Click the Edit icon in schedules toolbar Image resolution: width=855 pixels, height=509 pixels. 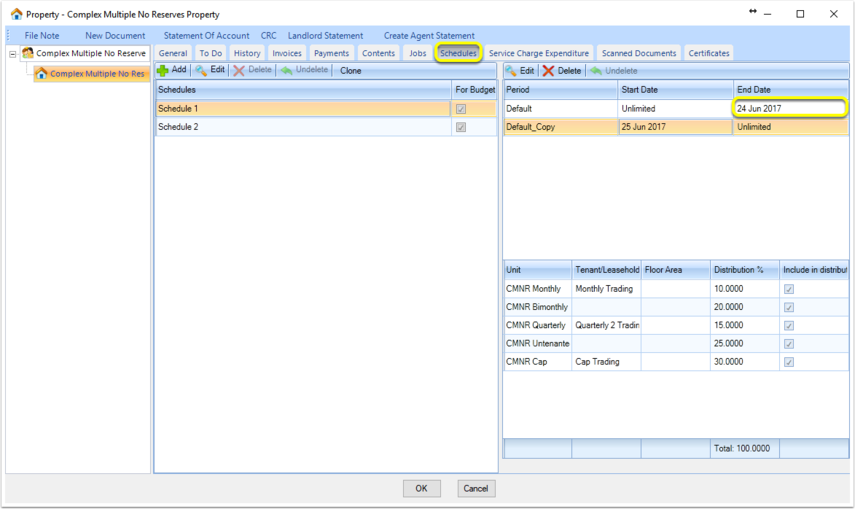point(201,70)
